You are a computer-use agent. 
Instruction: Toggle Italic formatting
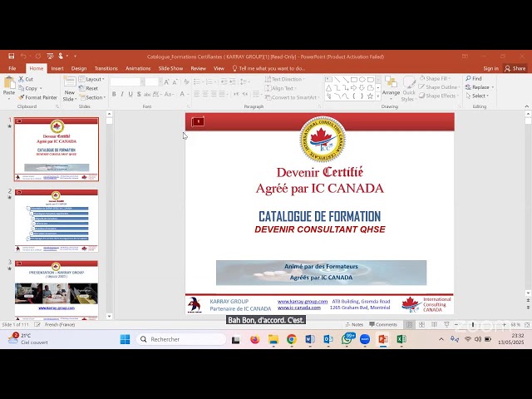[122, 94]
